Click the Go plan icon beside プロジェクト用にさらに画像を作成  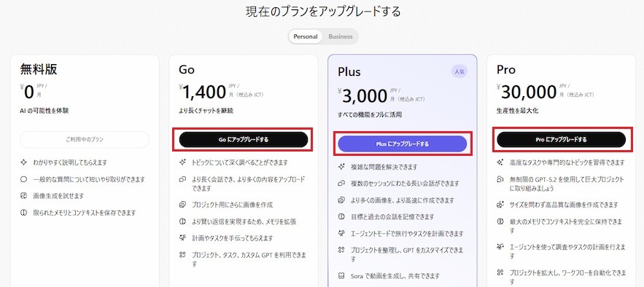183,205
